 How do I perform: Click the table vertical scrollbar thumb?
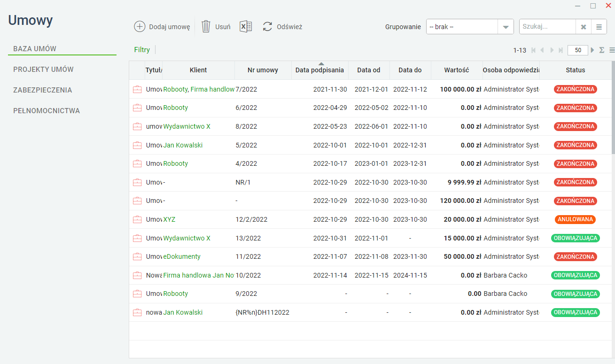tap(613, 107)
